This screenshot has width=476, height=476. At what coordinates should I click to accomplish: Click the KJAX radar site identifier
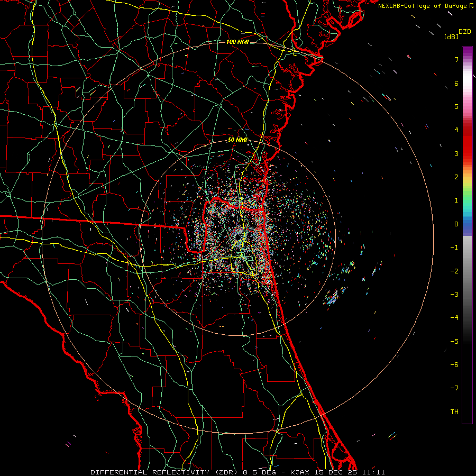[x=300, y=472]
